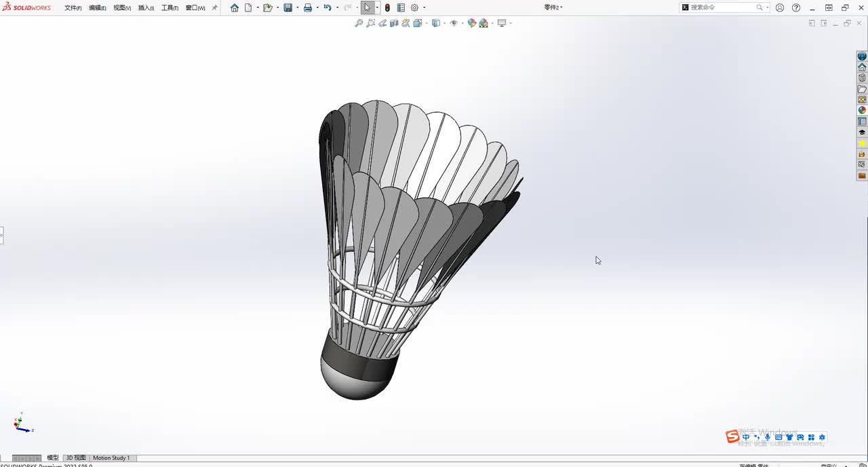Select the Previous View icon
Viewport: 868px width, 467px height.
coord(382,23)
